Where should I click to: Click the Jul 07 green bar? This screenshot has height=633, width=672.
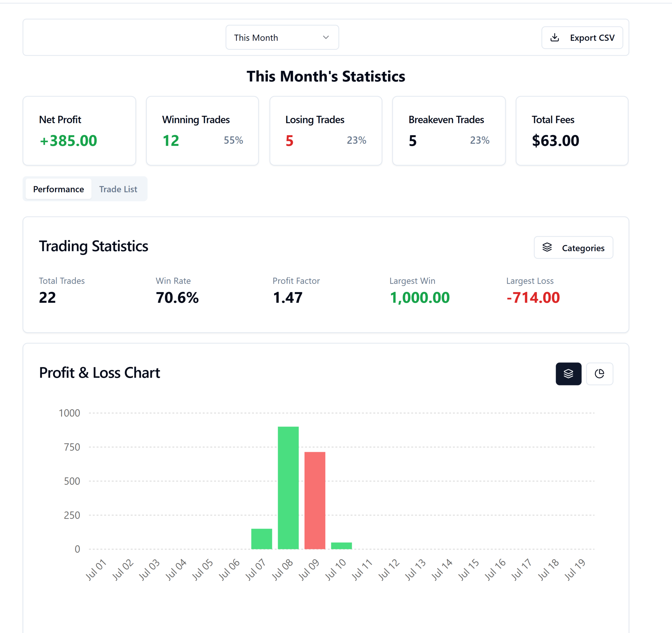[x=262, y=539]
